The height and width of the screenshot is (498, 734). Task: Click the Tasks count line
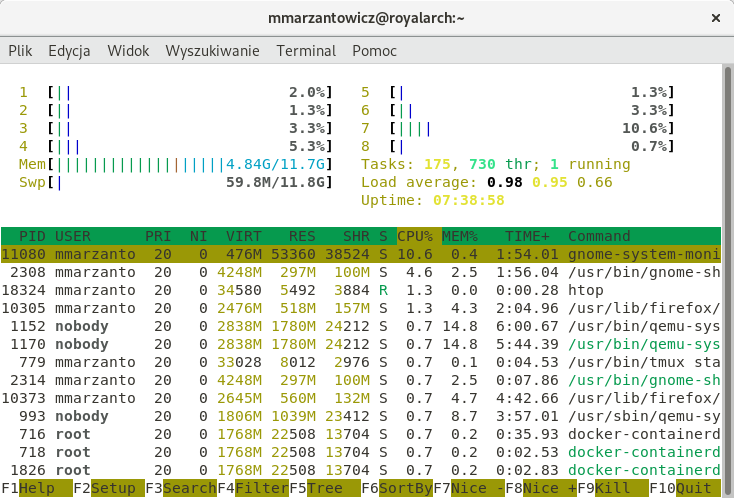pos(496,164)
